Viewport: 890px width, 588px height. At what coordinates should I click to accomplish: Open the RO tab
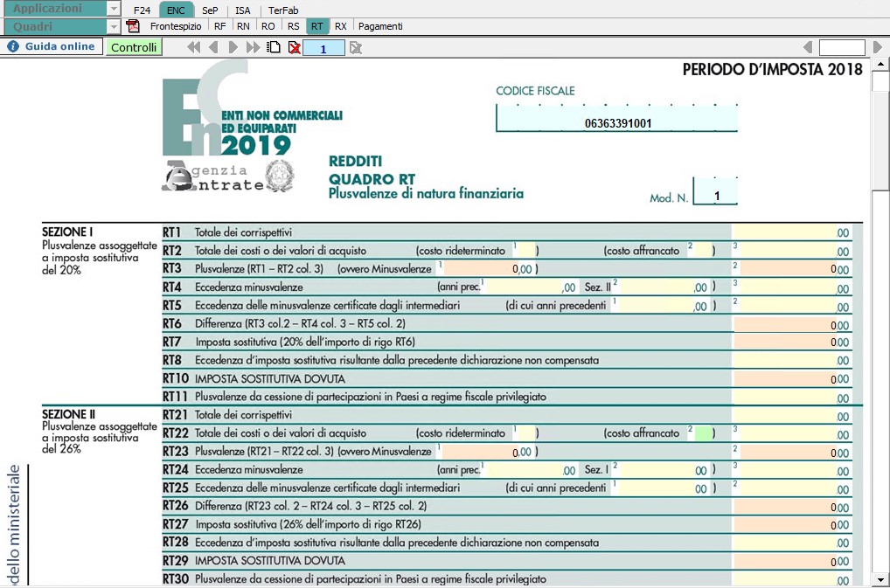[268, 26]
